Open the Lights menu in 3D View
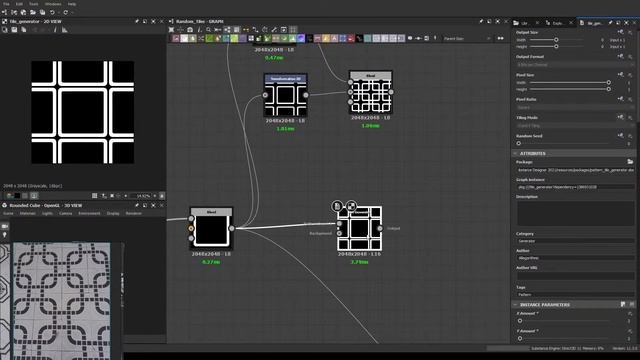Viewport: 640px width, 360px height. 47,213
